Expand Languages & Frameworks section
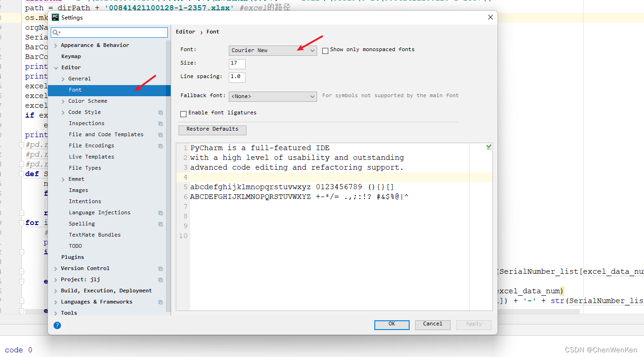The image size is (644, 357). [56, 302]
